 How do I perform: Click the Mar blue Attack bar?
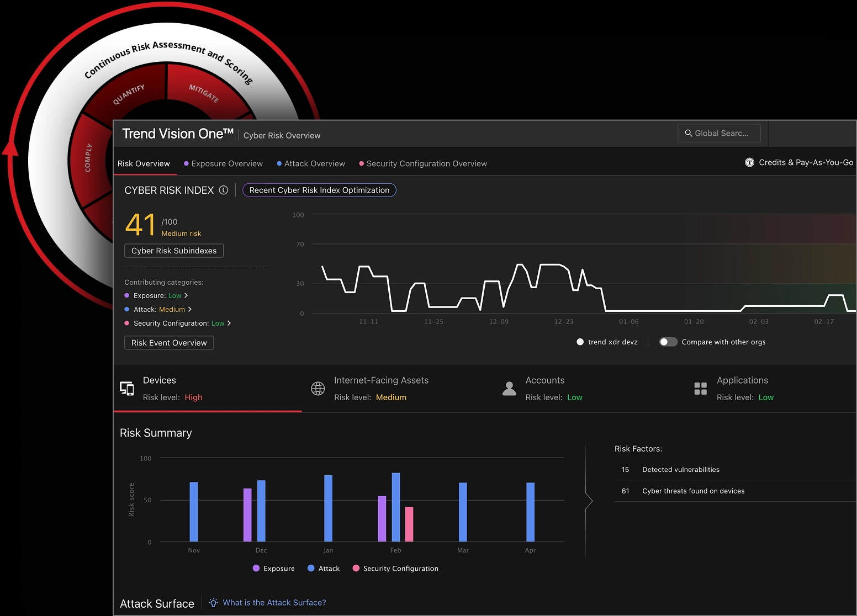click(x=463, y=512)
